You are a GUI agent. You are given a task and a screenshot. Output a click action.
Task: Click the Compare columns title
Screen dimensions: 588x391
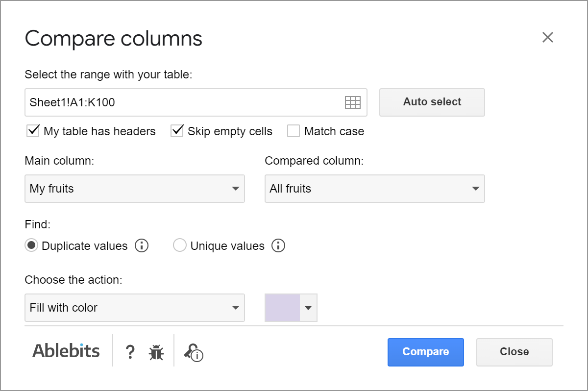(114, 38)
